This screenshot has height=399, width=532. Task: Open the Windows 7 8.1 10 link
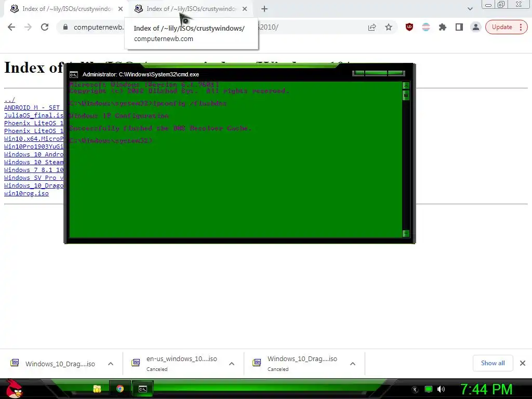pos(34,170)
